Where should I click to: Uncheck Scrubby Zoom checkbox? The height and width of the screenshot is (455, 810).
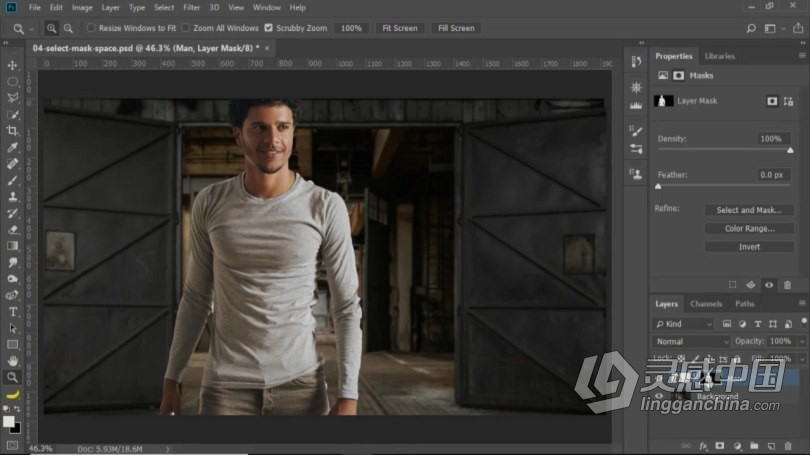[x=269, y=28]
